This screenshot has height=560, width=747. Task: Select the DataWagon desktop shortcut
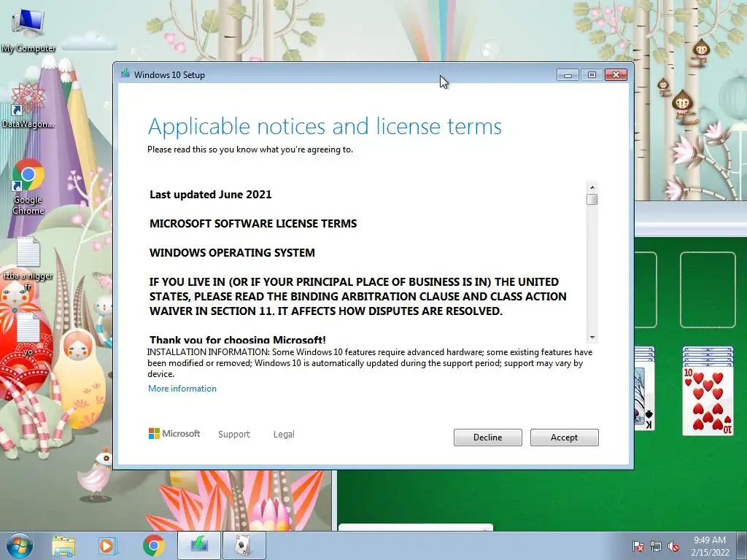pos(28,106)
